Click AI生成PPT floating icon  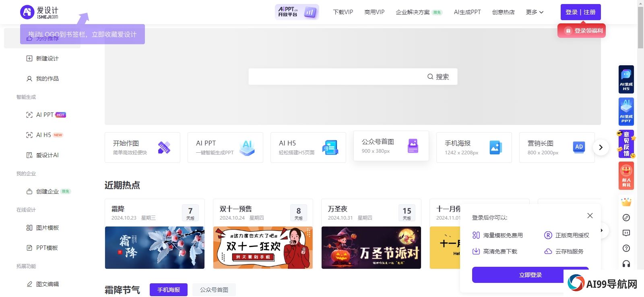coord(626,112)
